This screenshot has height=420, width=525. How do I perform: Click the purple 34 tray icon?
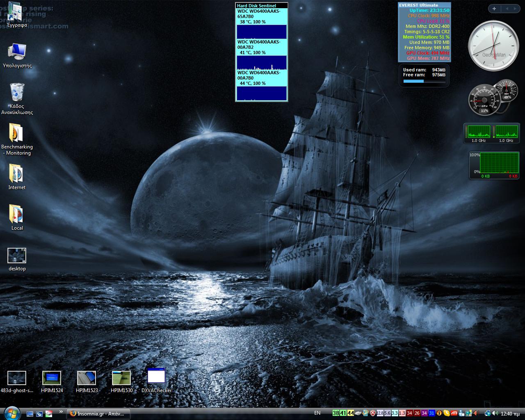coord(424,413)
